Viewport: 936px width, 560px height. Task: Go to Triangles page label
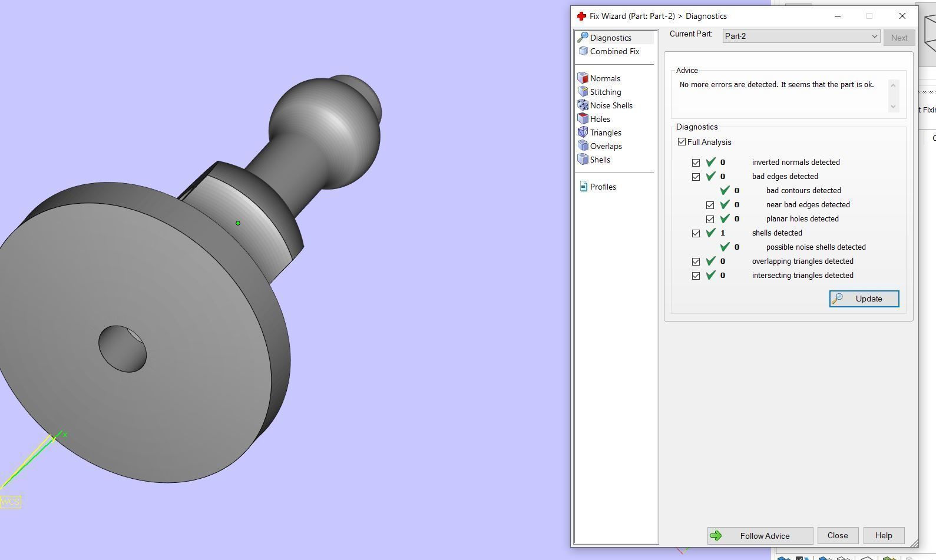point(606,132)
